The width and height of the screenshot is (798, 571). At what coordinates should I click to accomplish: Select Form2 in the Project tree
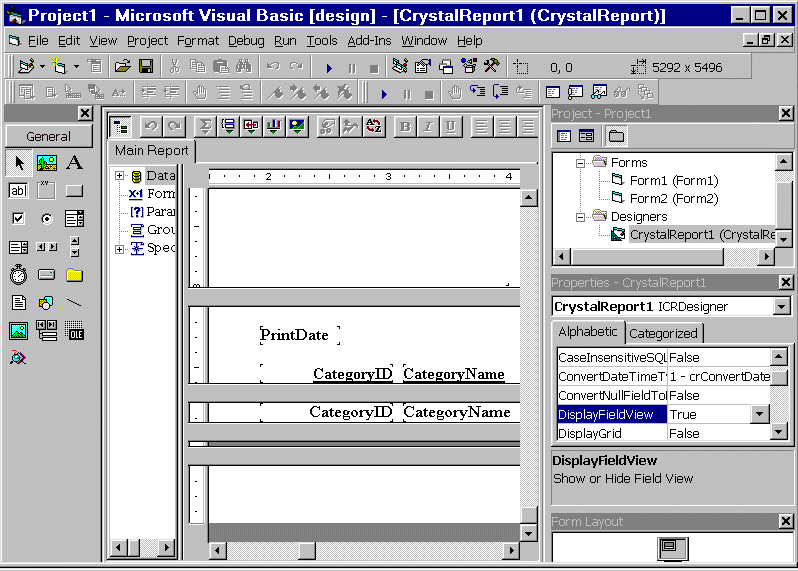tap(673, 198)
